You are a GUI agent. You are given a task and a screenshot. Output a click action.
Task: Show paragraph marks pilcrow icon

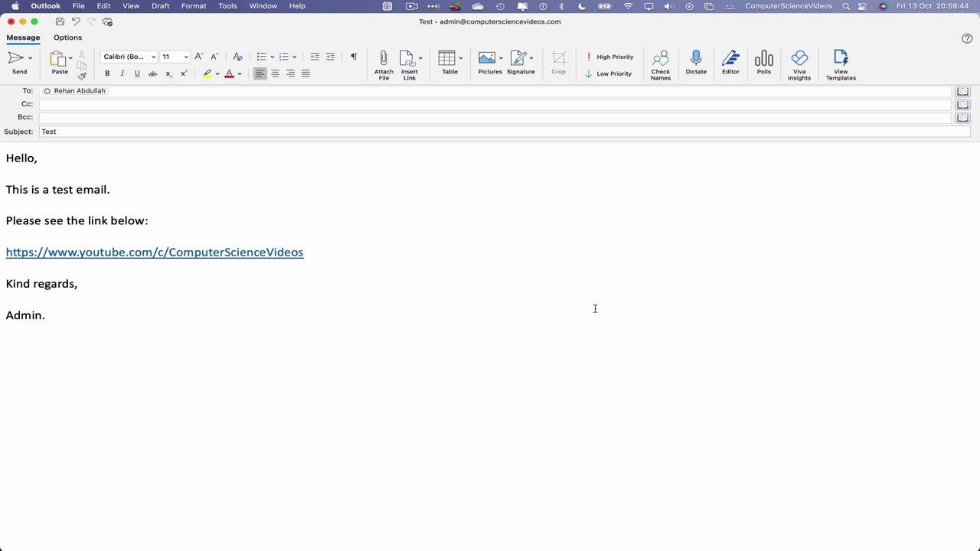tap(354, 57)
